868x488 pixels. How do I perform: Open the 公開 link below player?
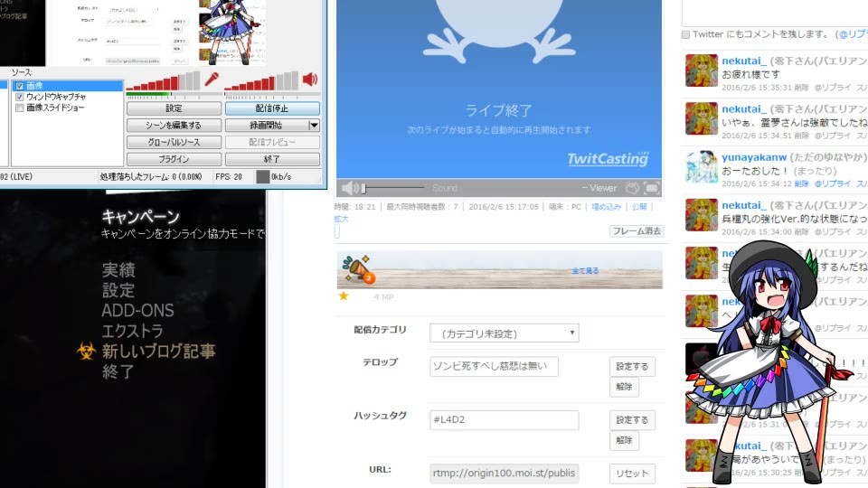[x=639, y=207]
